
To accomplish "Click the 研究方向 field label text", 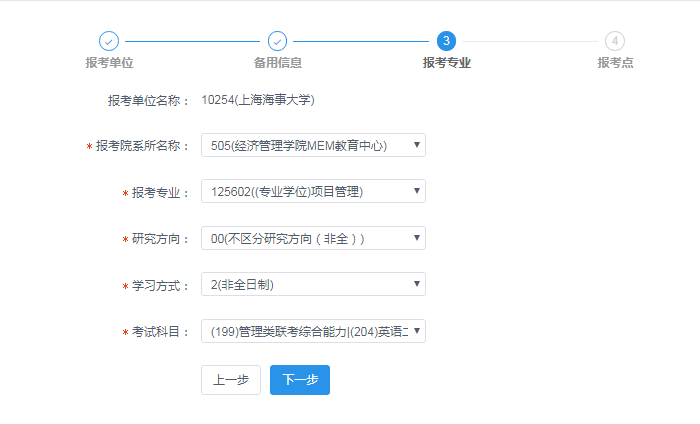I will (x=160, y=239).
